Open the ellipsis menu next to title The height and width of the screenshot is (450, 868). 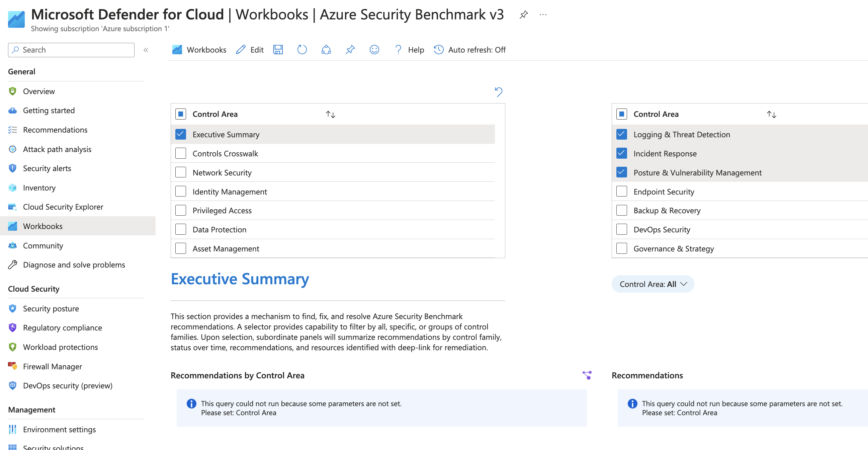click(x=543, y=15)
